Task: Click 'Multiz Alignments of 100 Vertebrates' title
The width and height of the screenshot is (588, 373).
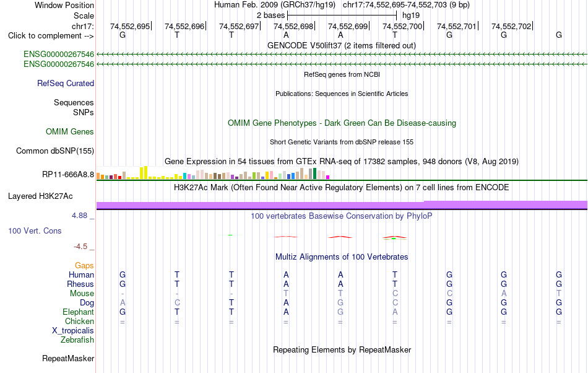Action: (x=342, y=257)
